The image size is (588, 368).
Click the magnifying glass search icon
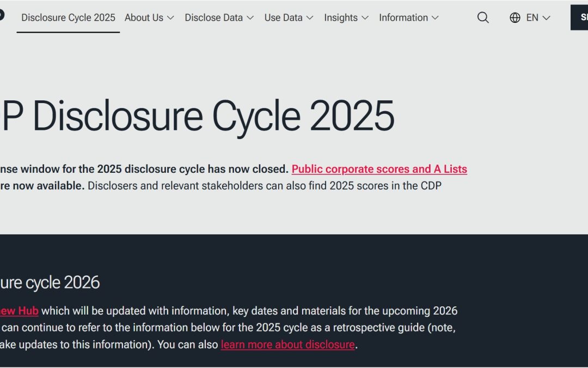tap(483, 17)
